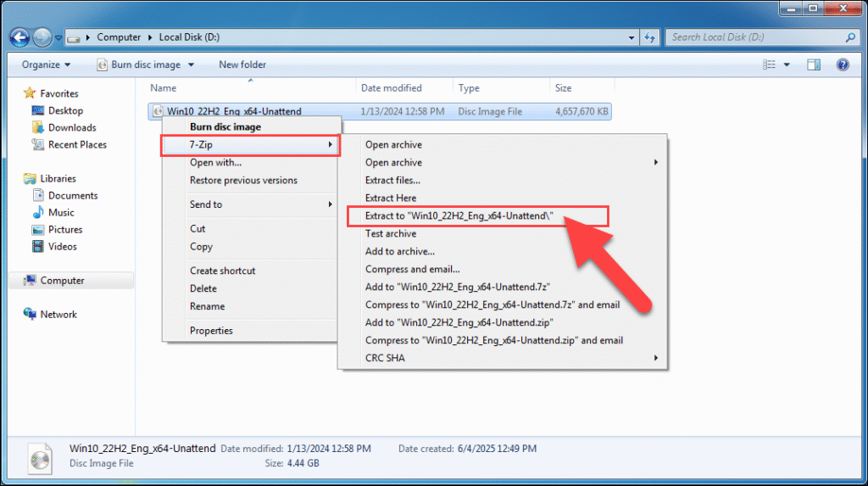Image resolution: width=868 pixels, height=486 pixels.
Task: Toggle the preview pane icon
Action: pyautogui.click(x=814, y=64)
